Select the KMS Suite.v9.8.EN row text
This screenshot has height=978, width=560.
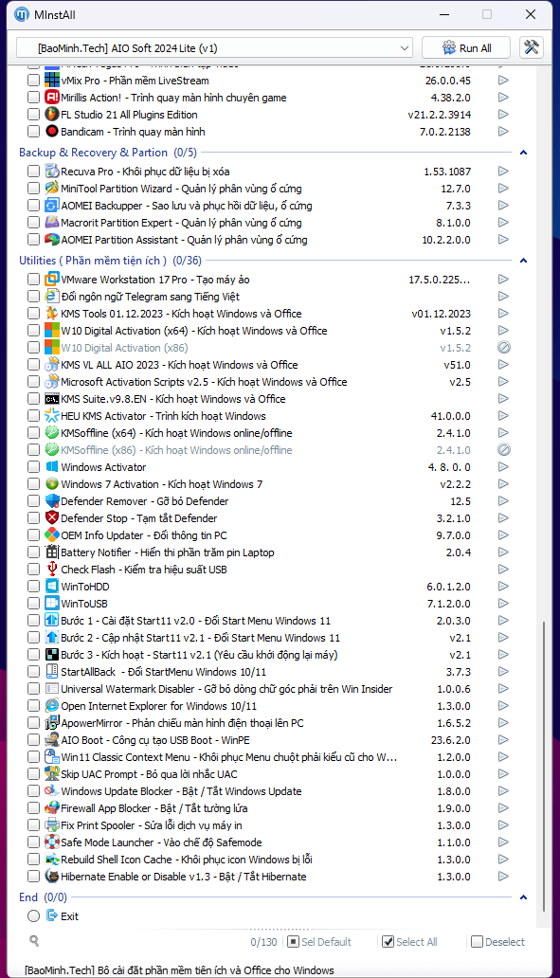click(173, 399)
